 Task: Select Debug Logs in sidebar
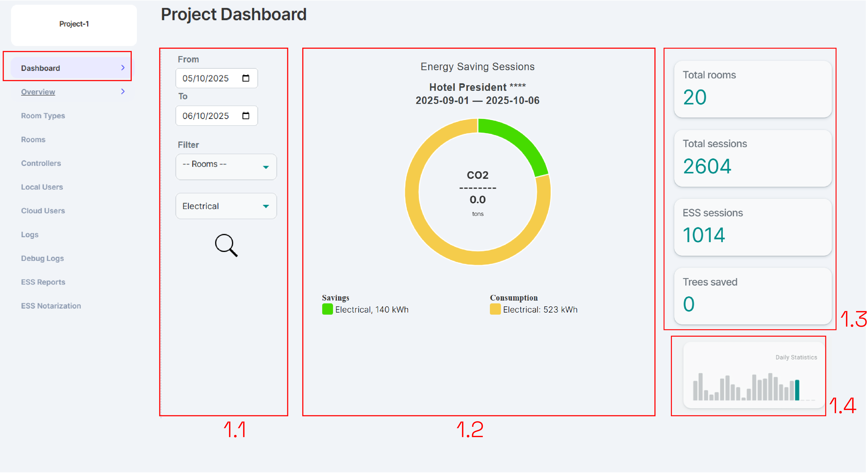pyautogui.click(x=42, y=258)
